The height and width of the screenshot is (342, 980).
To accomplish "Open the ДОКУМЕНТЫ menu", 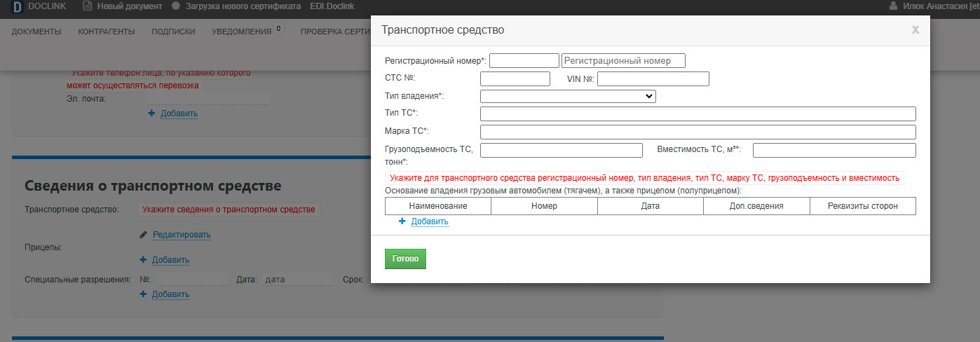I will pyautogui.click(x=36, y=32).
